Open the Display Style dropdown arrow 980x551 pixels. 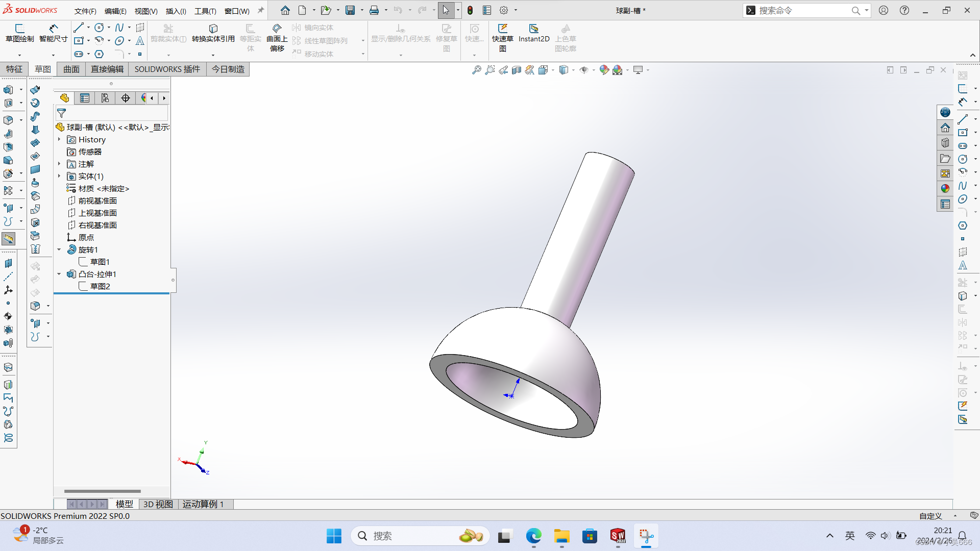(573, 70)
